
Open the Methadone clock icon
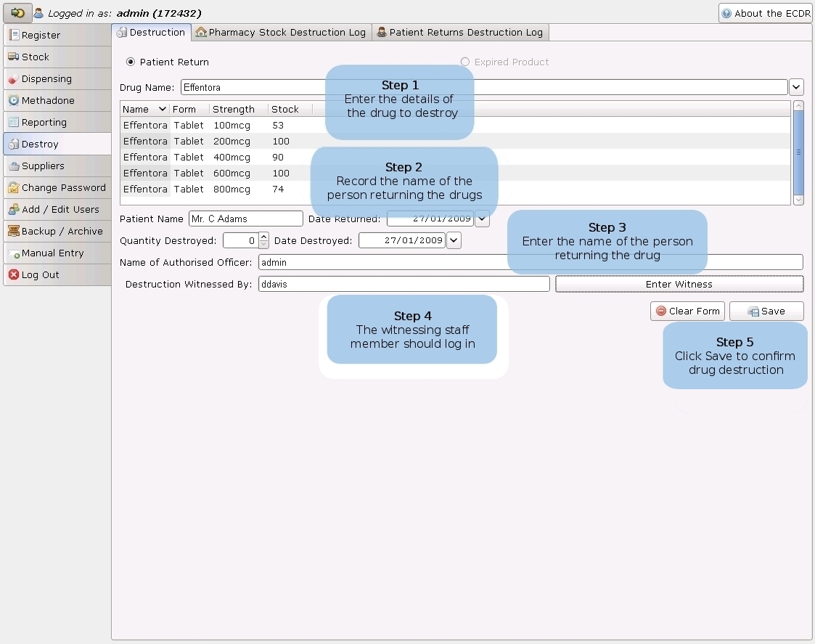(14, 100)
